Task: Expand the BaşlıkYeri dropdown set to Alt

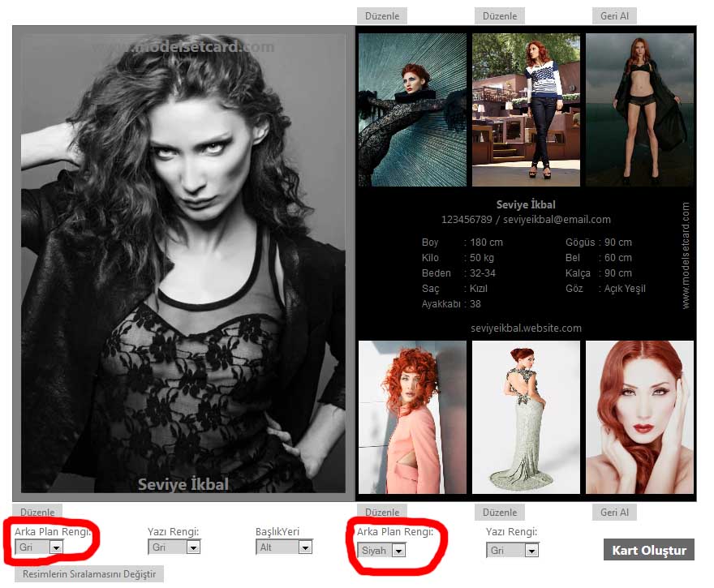Action: (x=283, y=547)
